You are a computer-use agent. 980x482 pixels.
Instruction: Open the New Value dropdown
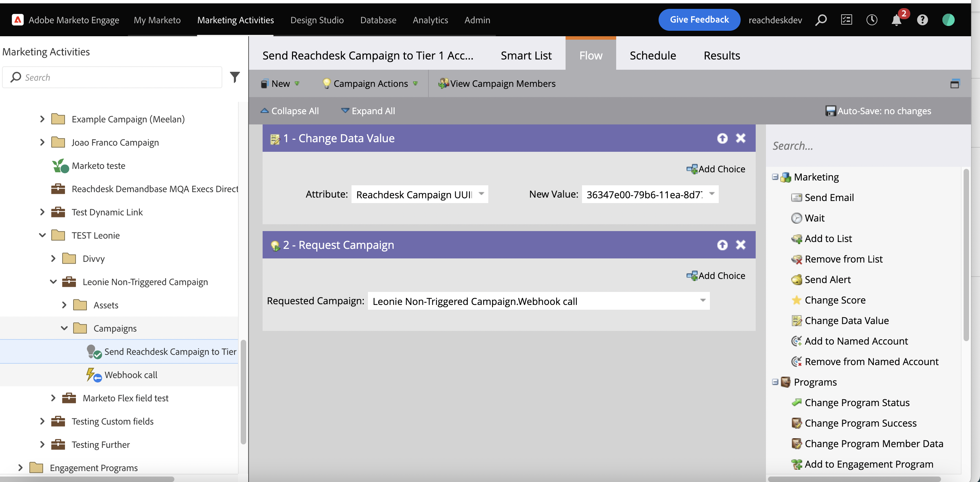[712, 193]
